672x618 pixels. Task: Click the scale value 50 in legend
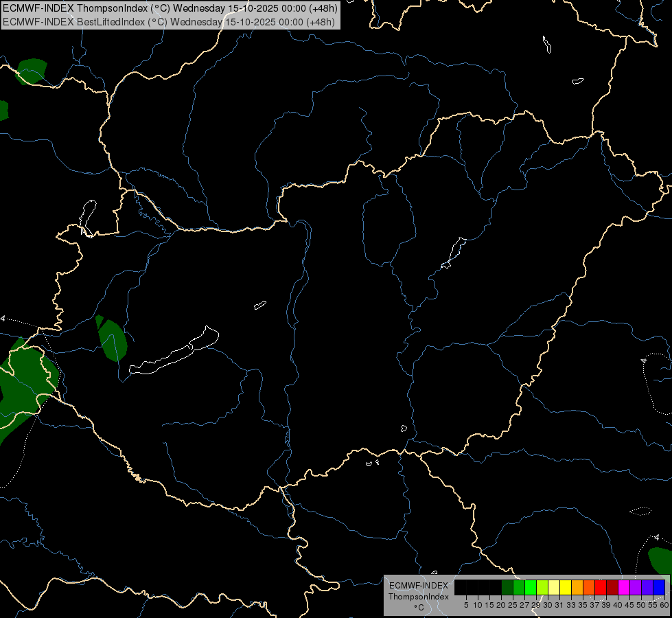(x=640, y=605)
